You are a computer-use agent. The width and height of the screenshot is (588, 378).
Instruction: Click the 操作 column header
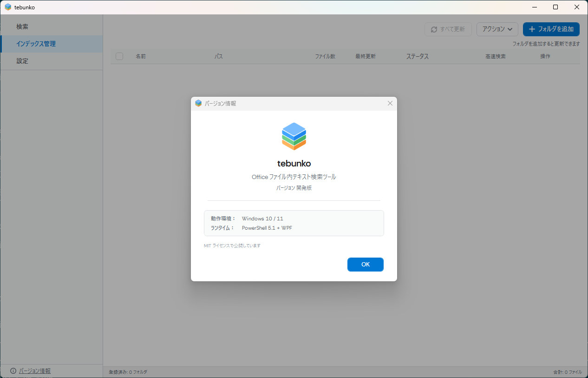tap(545, 56)
